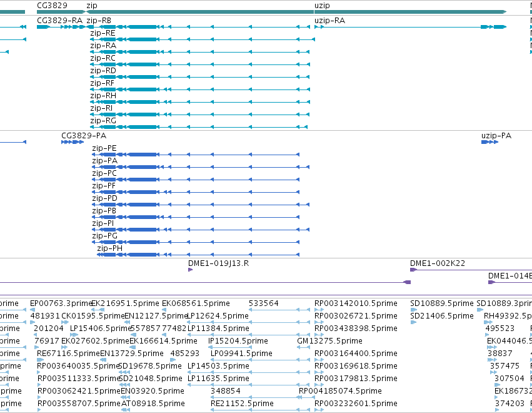This screenshot has width=532, height=413.
Task: Select the LP11635.5prime EST label
Action: (219, 379)
